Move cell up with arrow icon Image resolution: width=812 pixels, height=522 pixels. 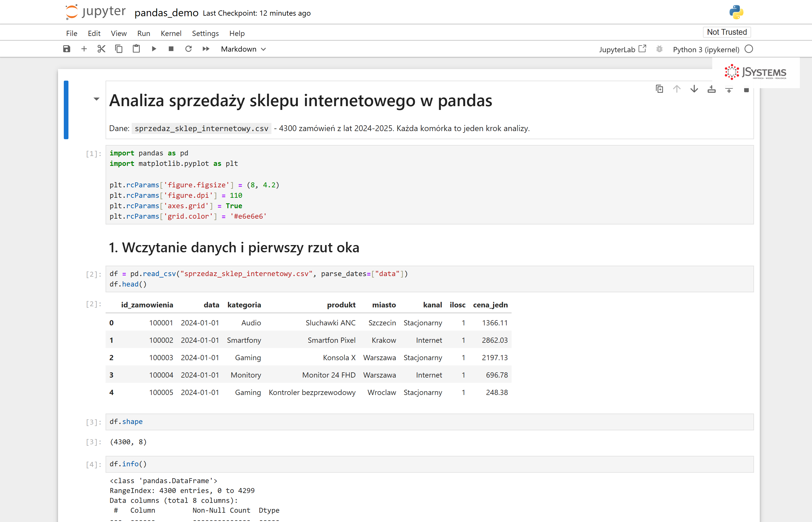point(677,89)
